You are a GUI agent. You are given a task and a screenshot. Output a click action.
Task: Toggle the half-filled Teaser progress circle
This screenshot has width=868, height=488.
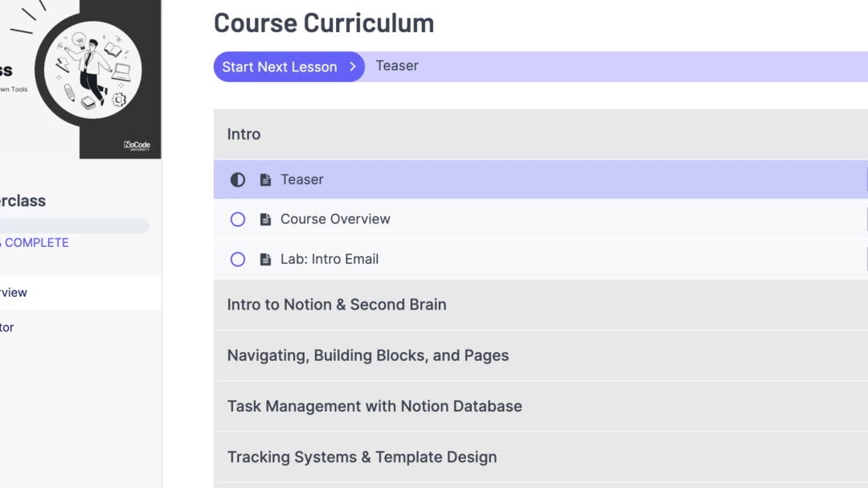click(x=238, y=180)
